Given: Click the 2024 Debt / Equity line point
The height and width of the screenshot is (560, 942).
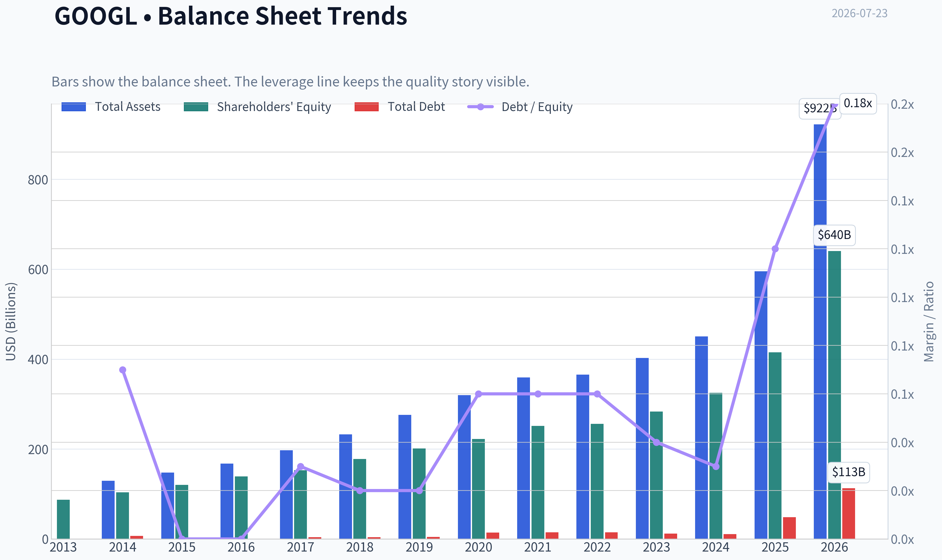Looking at the screenshot, I should point(716,466).
